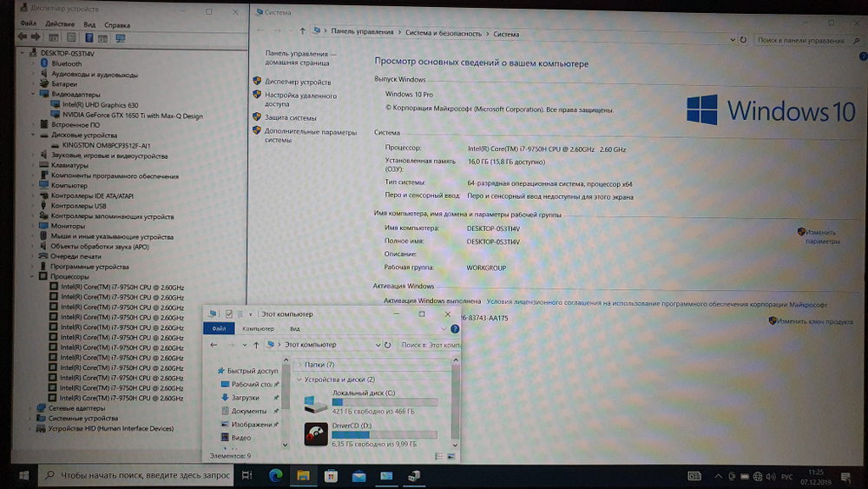Expand the Bluetooth category
Screen dimensions: 868x489
(x=33, y=63)
